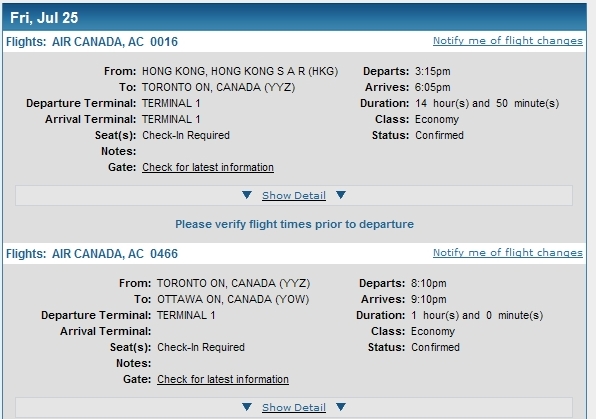The height and width of the screenshot is (419, 596).
Task: Check latest gate information for Hong Kong flight
Action: click(208, 167)
